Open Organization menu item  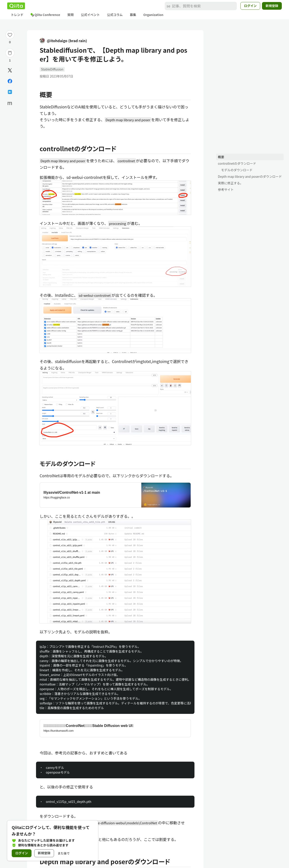(x=153, y=15)
